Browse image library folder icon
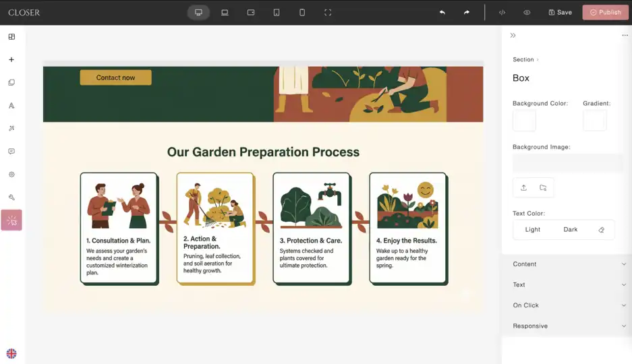 (543, 187)
